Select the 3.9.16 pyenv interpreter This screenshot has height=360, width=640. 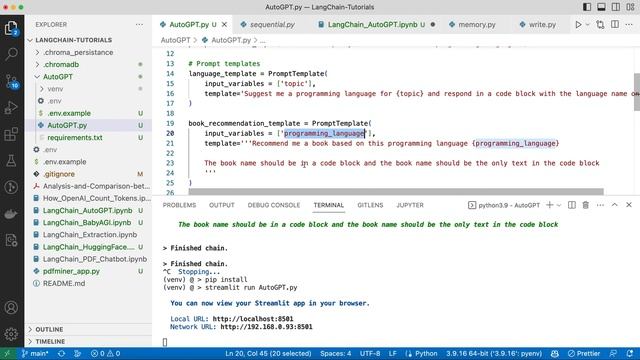[x=494, y=353]
